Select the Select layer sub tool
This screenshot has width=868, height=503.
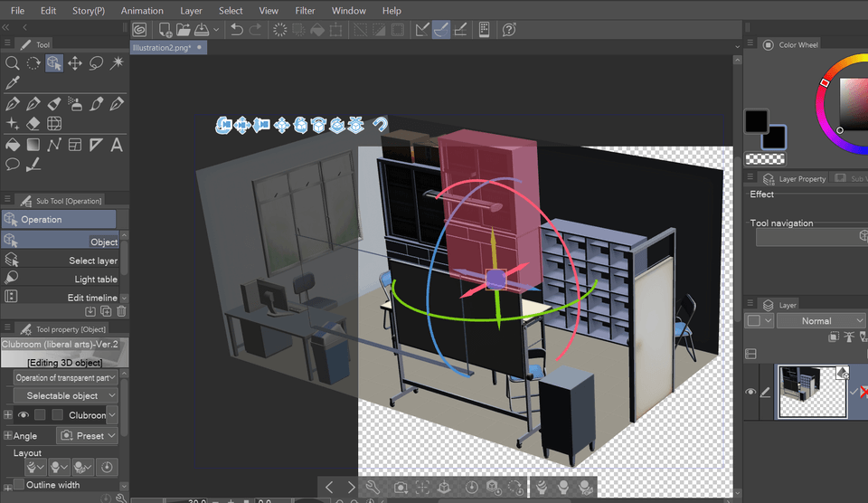coord(60,261)
